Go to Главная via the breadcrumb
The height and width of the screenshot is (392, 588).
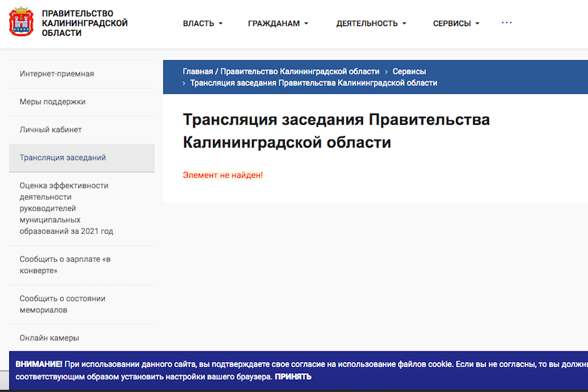coord(197,71)
